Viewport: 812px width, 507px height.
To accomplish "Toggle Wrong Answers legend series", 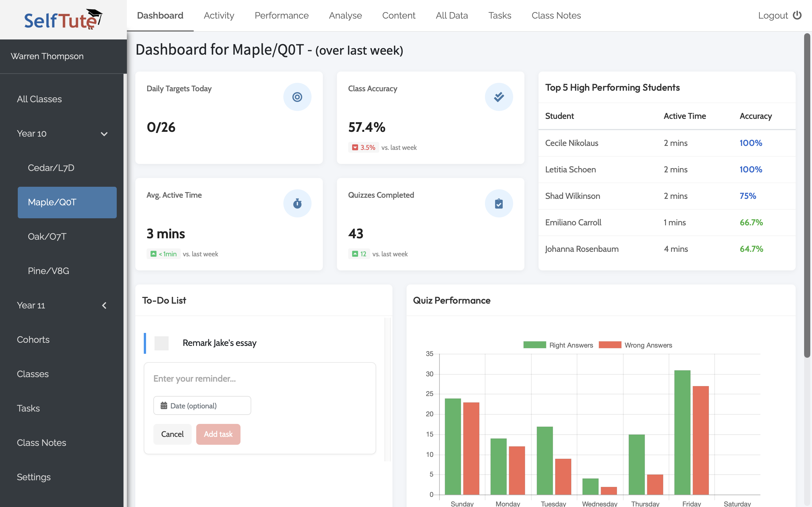I will click(x=636, y=345).
